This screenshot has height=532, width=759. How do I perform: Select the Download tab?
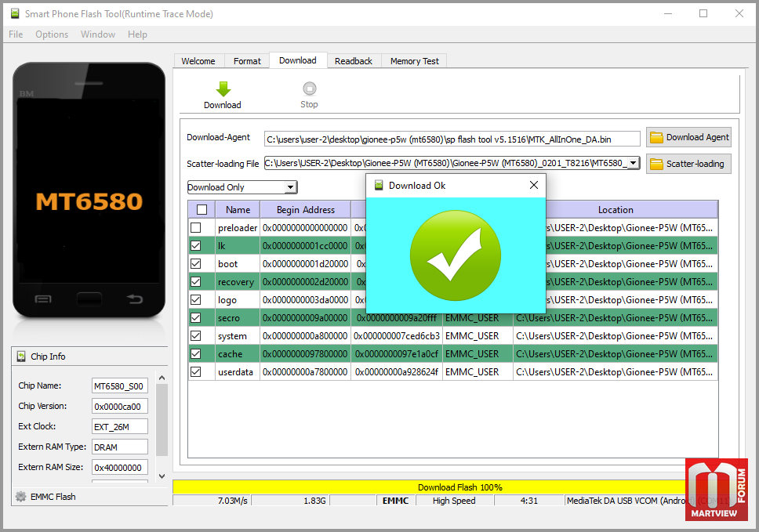pyautogui.click(x=298, y=60)
